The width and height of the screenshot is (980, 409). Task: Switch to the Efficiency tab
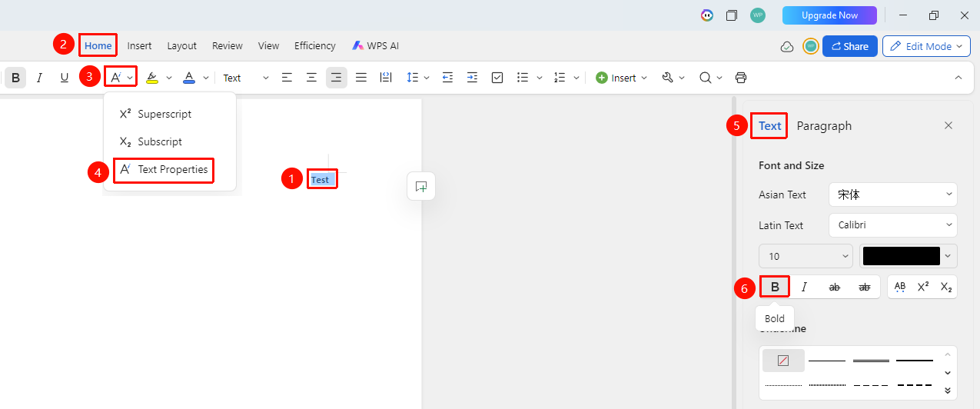click(315, 45)
